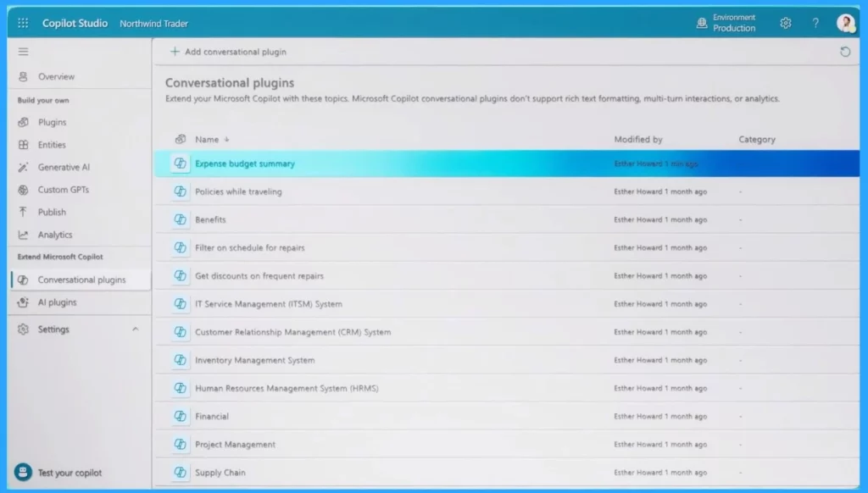Screen dimensions: 868x493
Task: Open the settings gear in header
Action: tap(786, 23)
